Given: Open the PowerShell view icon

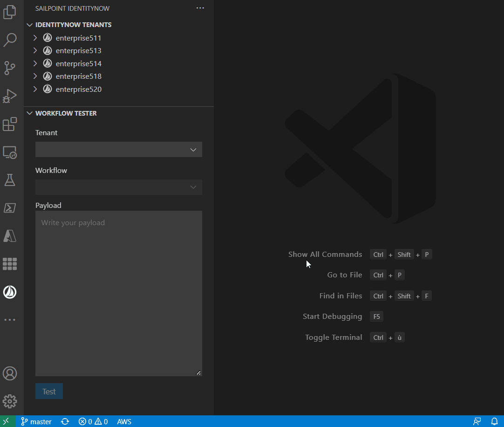Looking at the screenshot, I should click(10, 208).
